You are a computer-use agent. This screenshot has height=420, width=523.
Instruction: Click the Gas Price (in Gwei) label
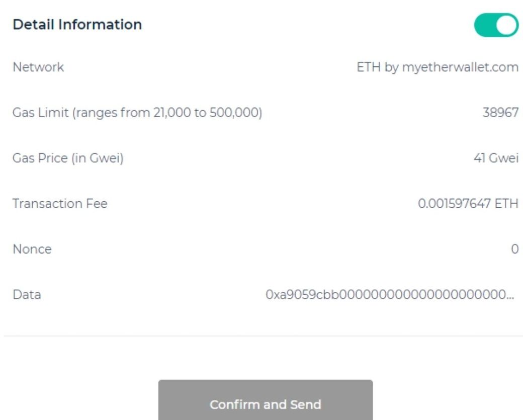68,158
